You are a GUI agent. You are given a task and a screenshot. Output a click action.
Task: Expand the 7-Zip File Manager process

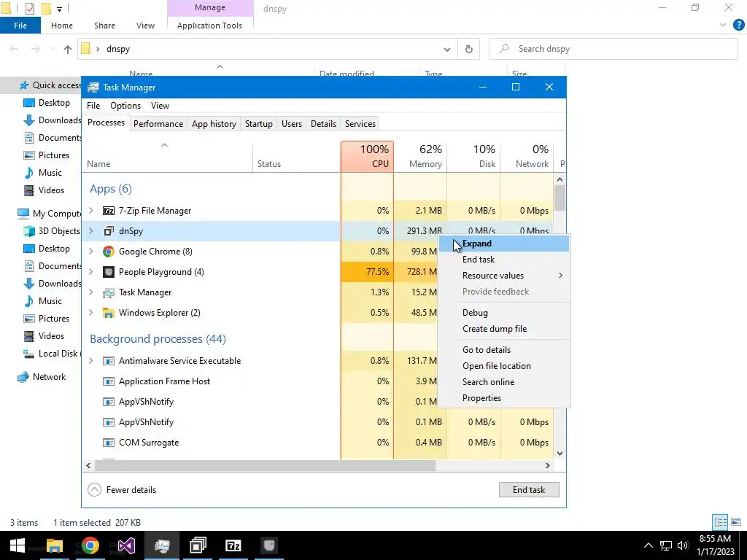click(x=91, y=211)
